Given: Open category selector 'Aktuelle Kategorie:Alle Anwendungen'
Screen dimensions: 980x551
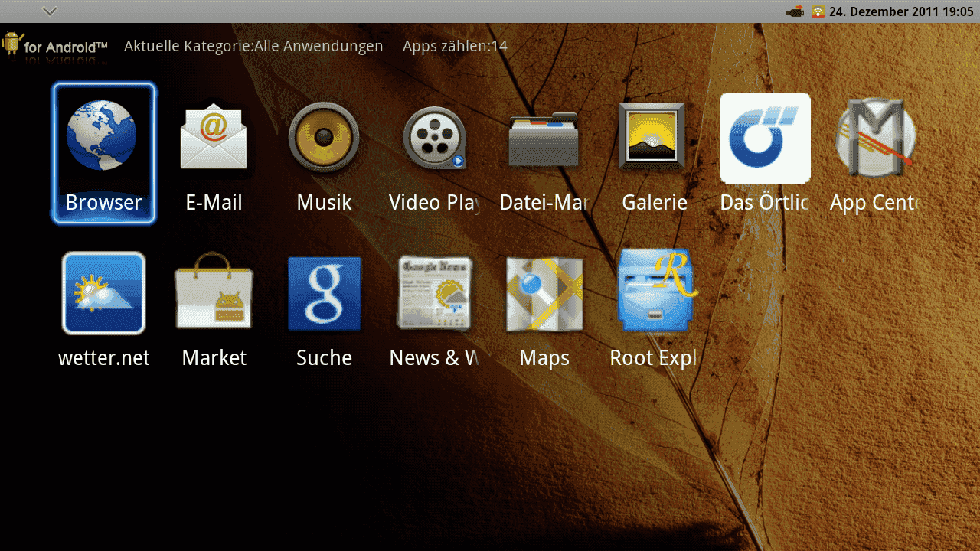Looking at the screenshot, I should point(253,46).
